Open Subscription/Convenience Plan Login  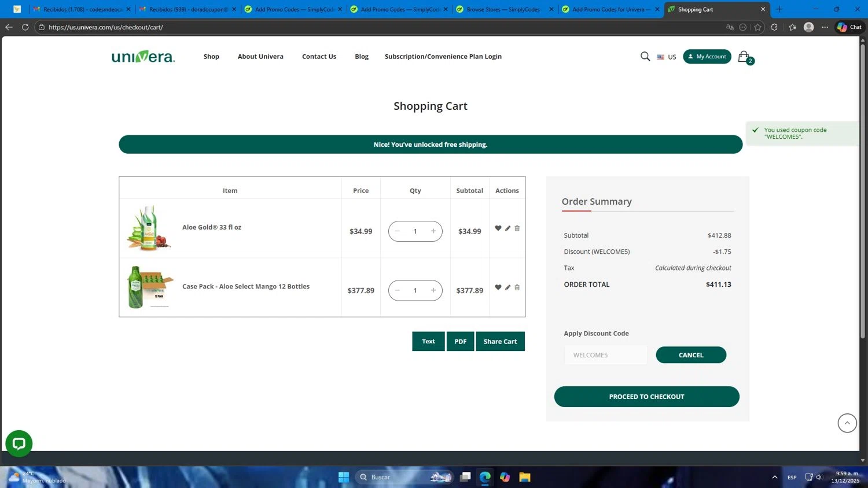443,57
